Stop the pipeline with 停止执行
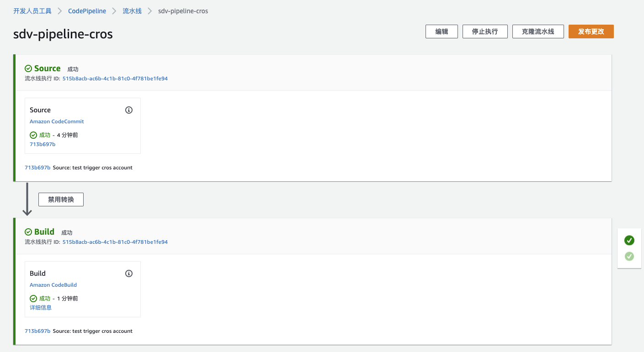The height and width of the screenshot is (352, 644). click(485, 32)
